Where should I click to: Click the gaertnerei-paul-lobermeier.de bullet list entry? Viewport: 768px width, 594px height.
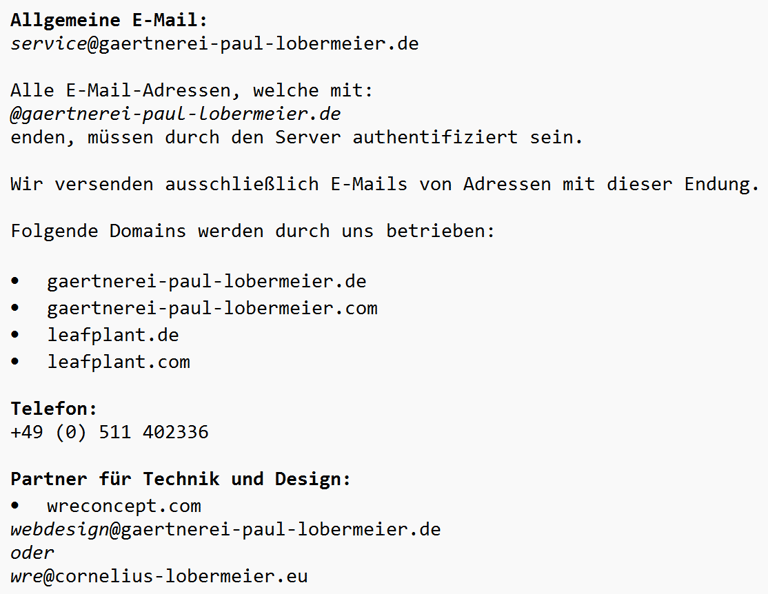tap(207, 281)
